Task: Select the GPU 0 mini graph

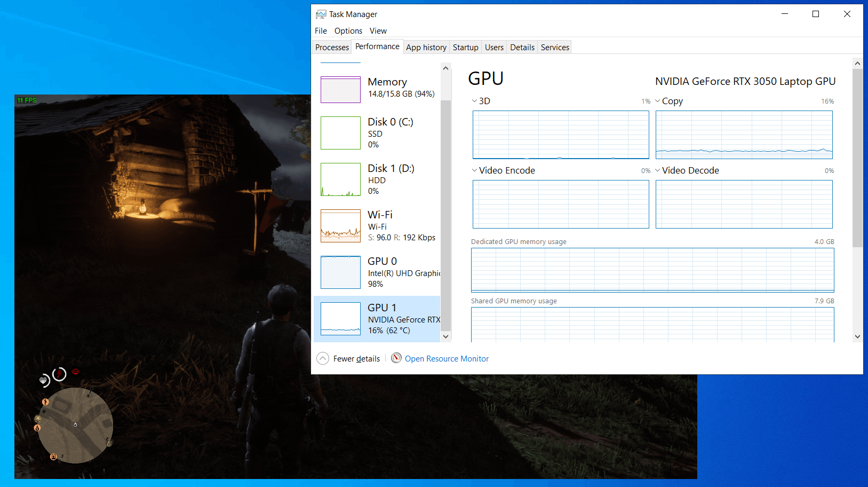Action: (340, 272)
